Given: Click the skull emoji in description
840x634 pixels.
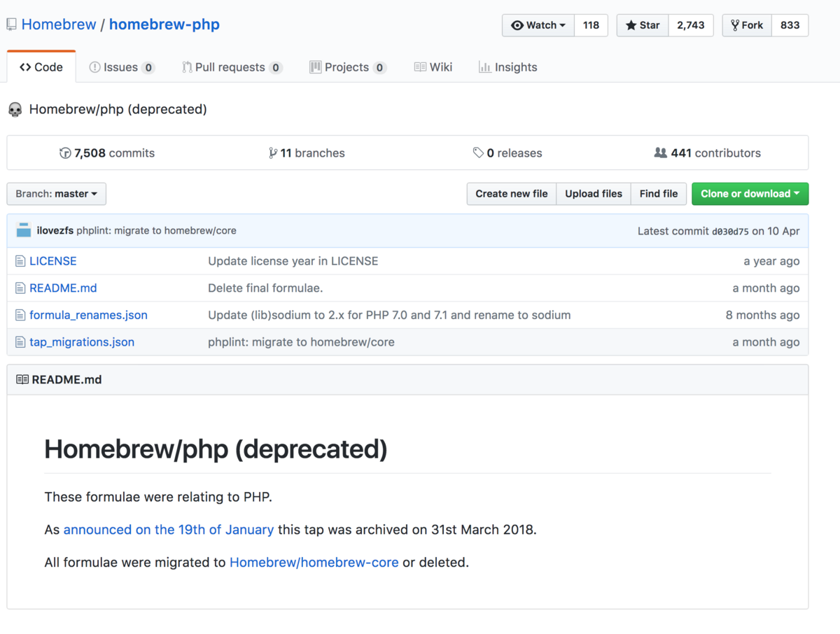Looking at the screenshot, I should (x=15, y=110).
